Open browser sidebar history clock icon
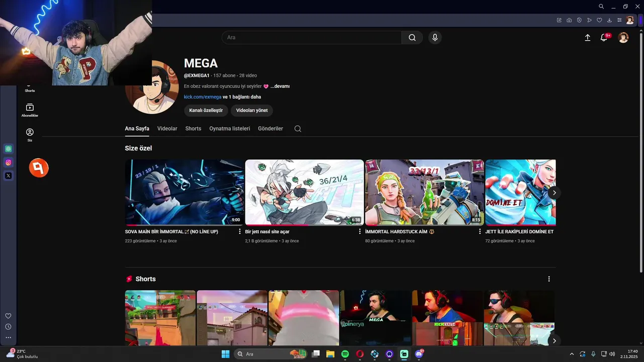644x362 pixels. [x=8, y=327]
